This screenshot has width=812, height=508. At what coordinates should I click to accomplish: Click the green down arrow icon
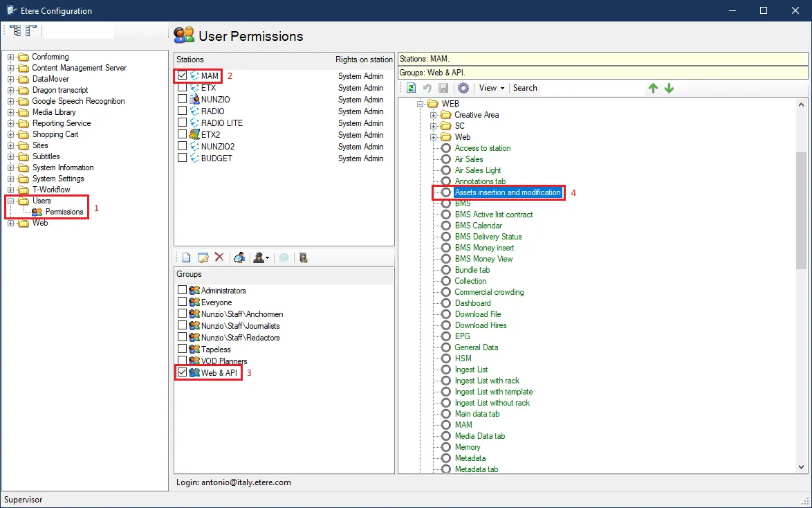(x=669, y=88)
